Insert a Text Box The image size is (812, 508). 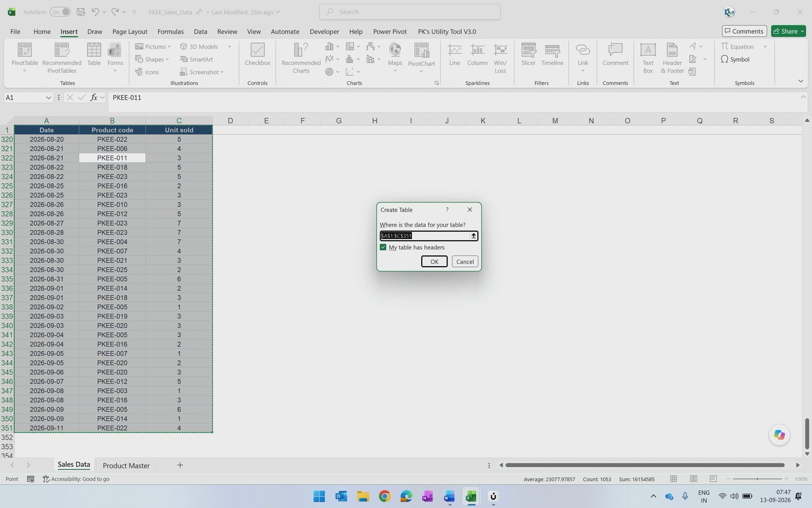(648, 58)
